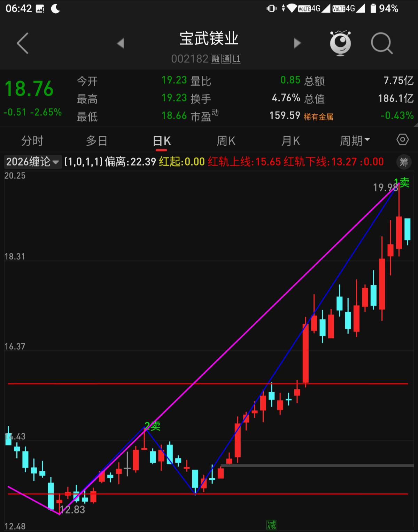Tap 红轨上线:15.65 indicator value
Screen dimensions: 418x532
point(244,162)
